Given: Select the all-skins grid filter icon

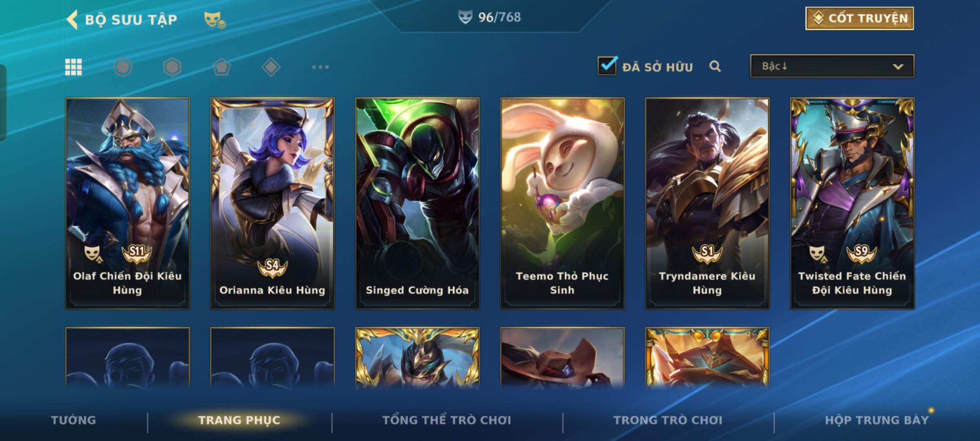Looking at the screenshot, I should 73,67.
